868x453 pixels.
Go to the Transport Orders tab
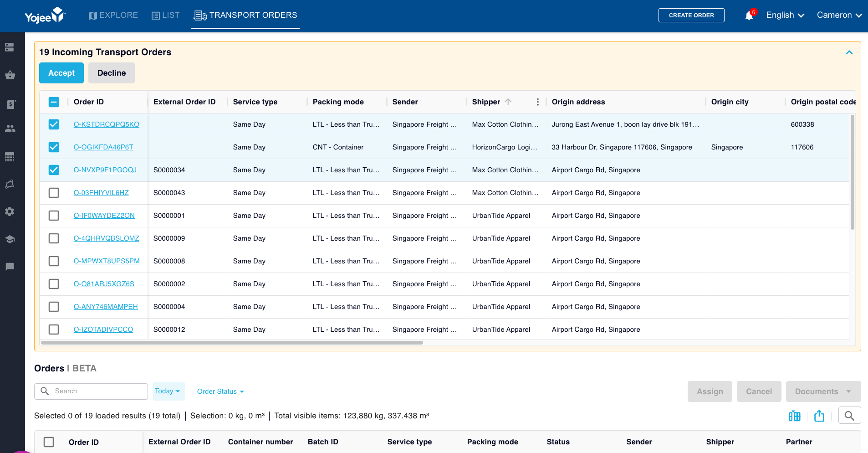(245, 15)
